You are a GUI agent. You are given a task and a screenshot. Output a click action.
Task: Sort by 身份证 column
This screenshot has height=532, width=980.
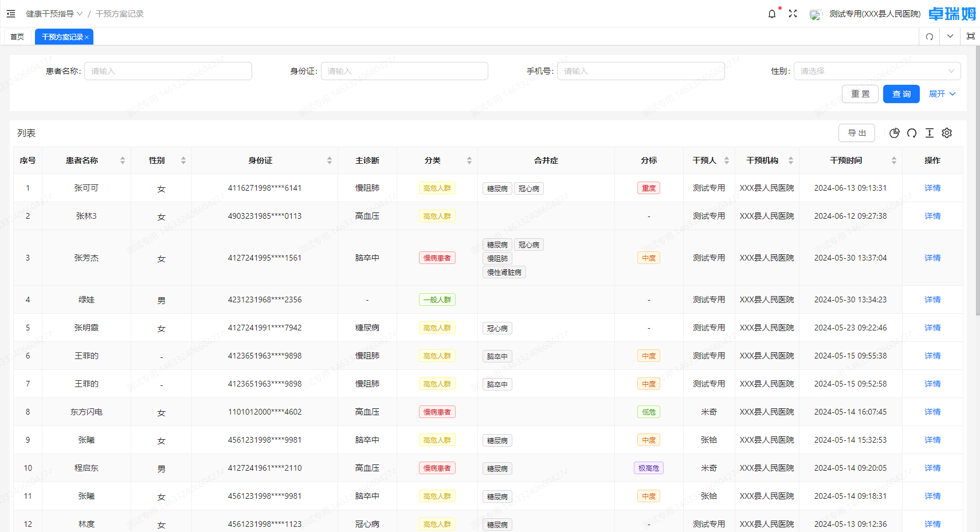(x=330, y=160)
